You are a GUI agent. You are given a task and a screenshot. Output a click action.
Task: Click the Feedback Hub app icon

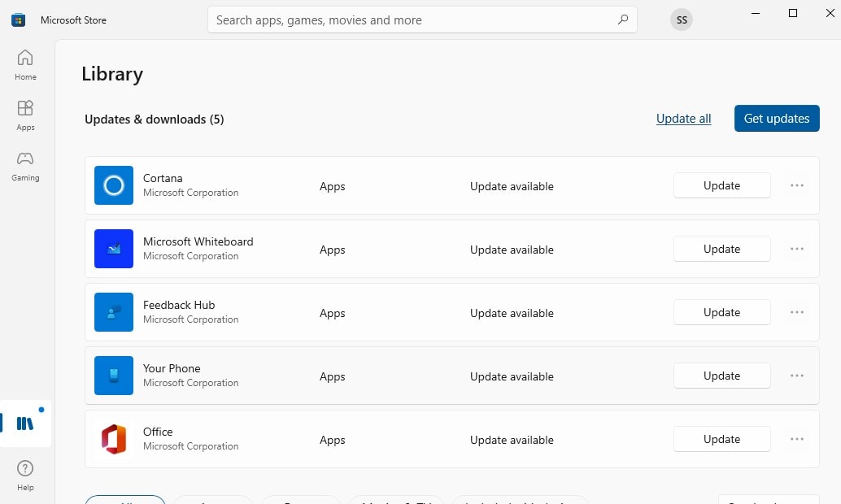click(x=114, y=312)
